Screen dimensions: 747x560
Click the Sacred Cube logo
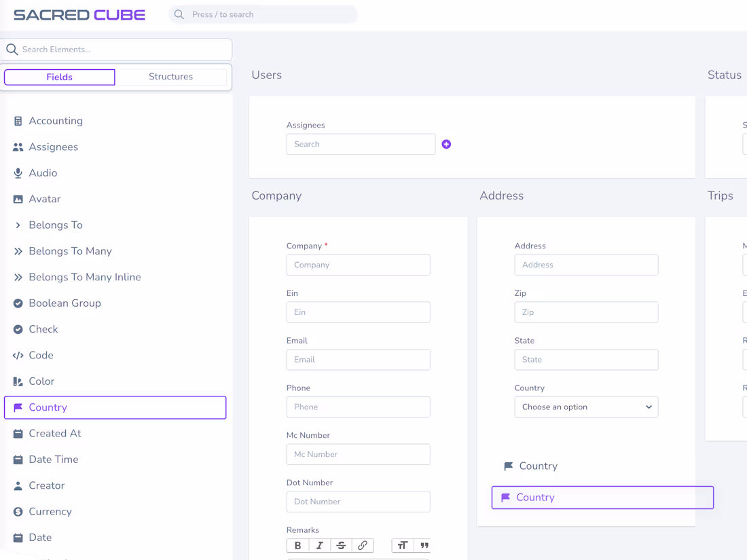pos(79,14)
